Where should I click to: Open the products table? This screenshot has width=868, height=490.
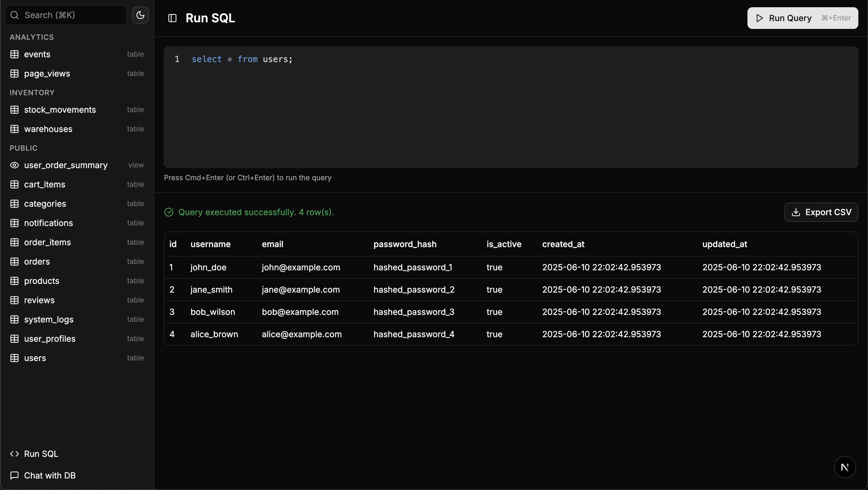point(77,281)
